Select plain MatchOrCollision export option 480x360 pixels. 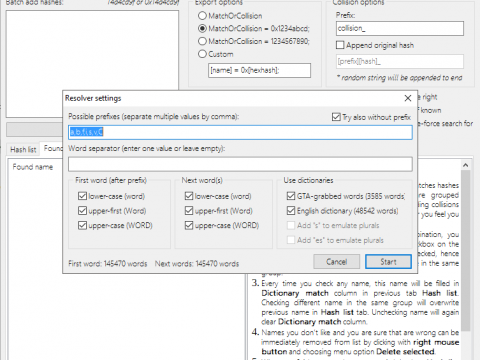(x=202, y=16)
